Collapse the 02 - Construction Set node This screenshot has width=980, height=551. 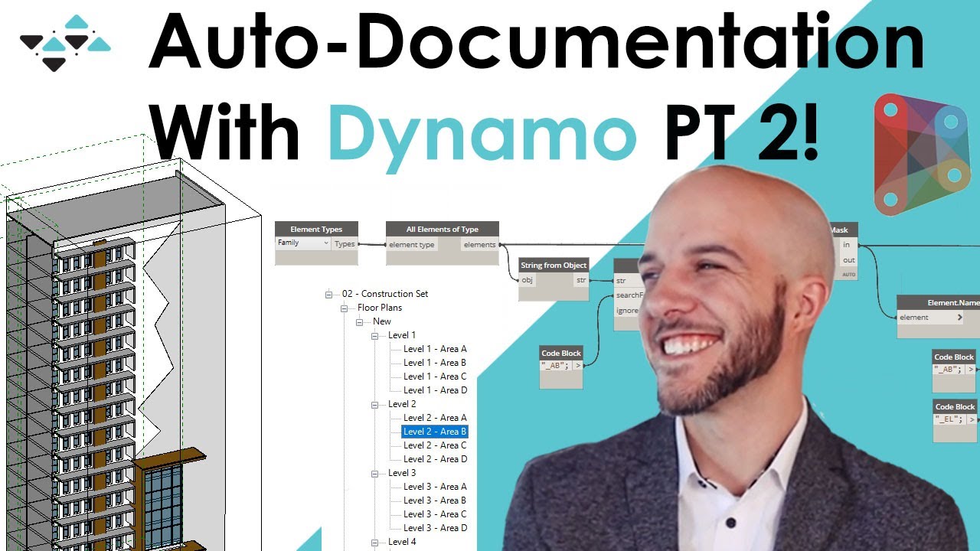pos(330,294)
